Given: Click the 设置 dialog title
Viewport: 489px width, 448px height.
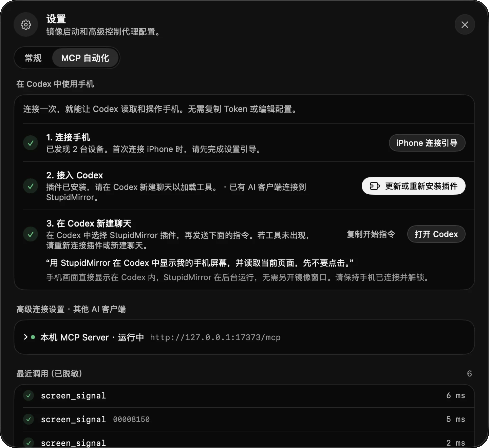Looking at the screenshot, I should click(56, 19).
